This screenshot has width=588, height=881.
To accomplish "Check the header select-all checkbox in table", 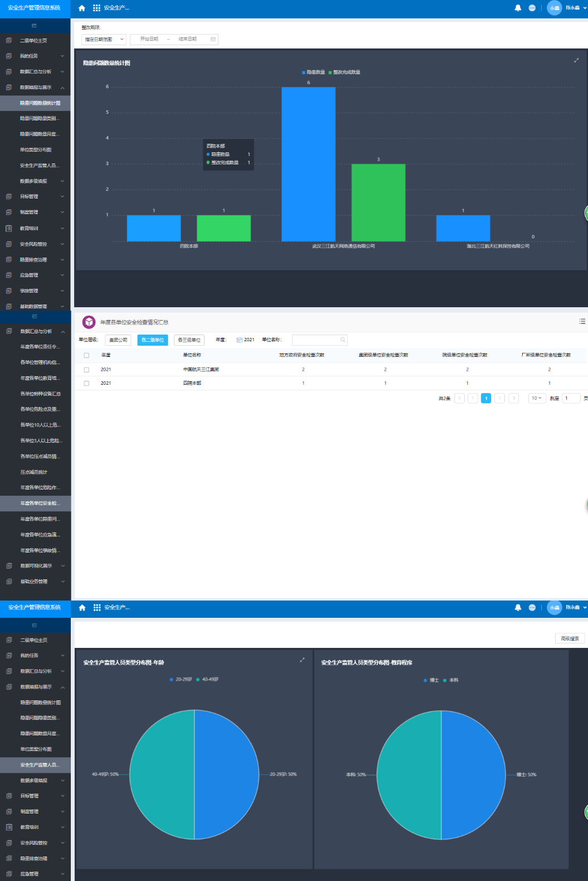I will (x=86, y=355).
